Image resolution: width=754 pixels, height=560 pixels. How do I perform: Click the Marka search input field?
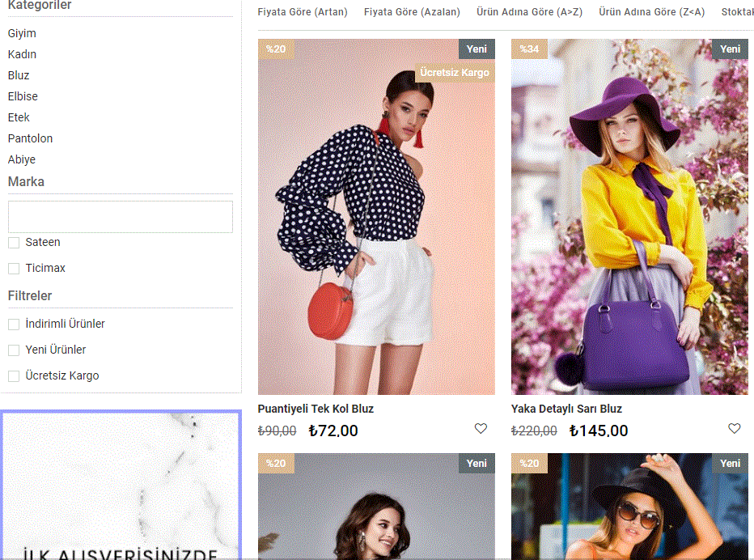[121, 217]
